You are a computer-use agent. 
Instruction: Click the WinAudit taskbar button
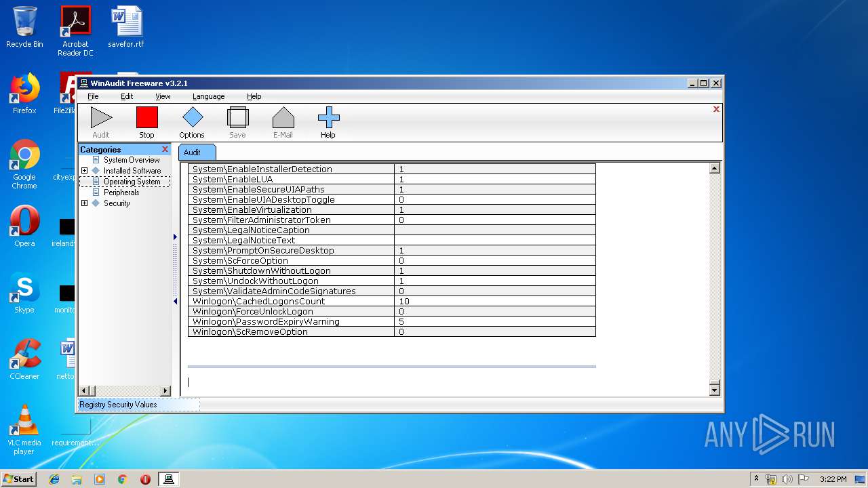(x=168, y=479)
